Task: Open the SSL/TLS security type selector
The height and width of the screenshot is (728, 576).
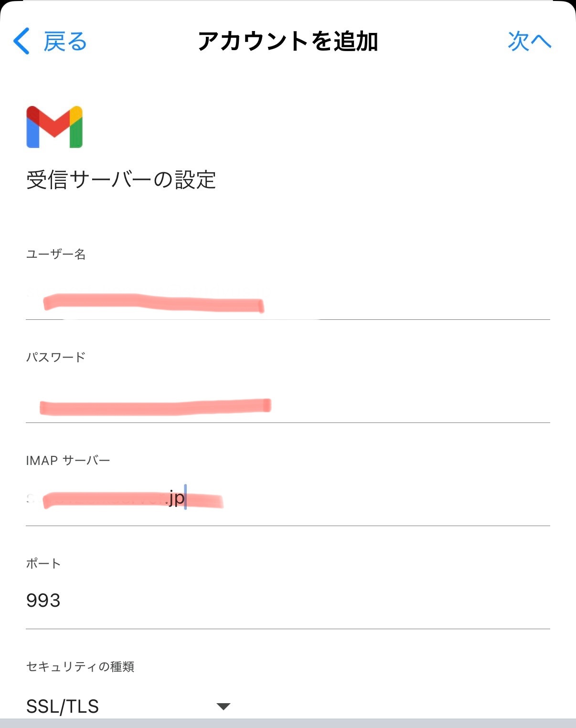Action: 129,706
